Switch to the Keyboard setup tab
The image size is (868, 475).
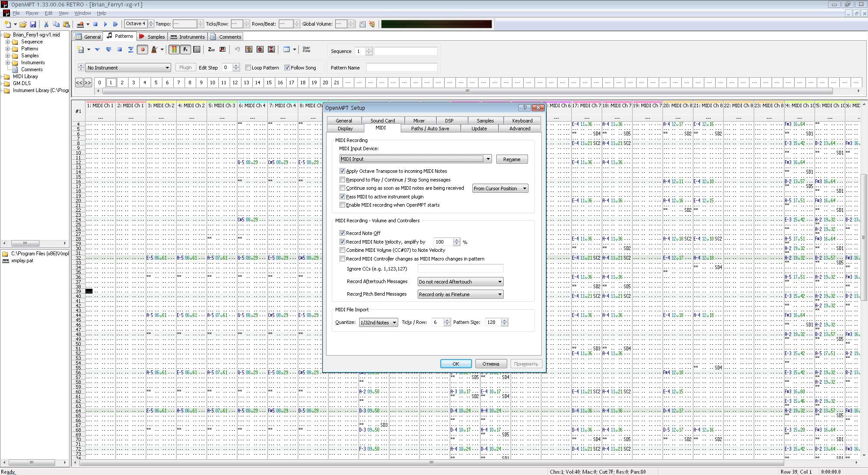[x=522, y=121]
